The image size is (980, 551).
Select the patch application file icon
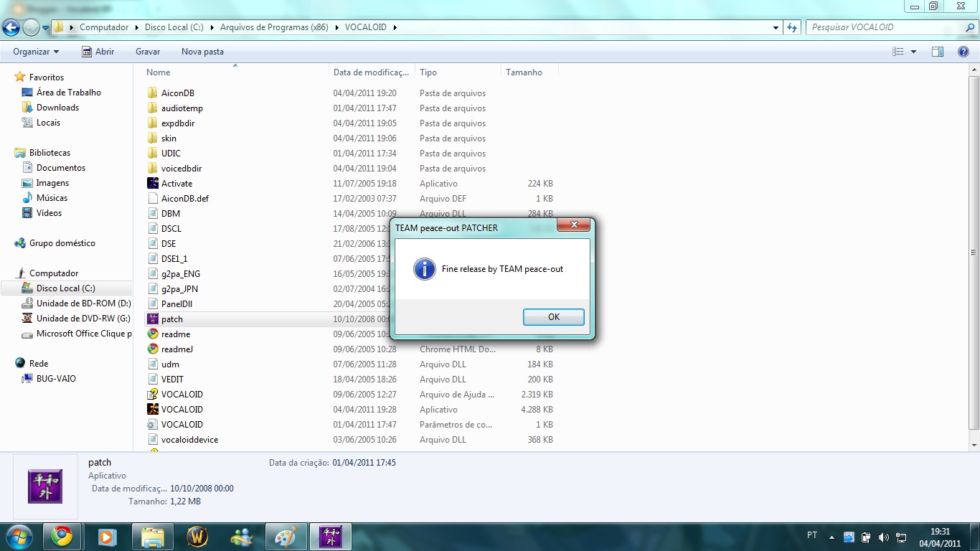click(152, 319)
